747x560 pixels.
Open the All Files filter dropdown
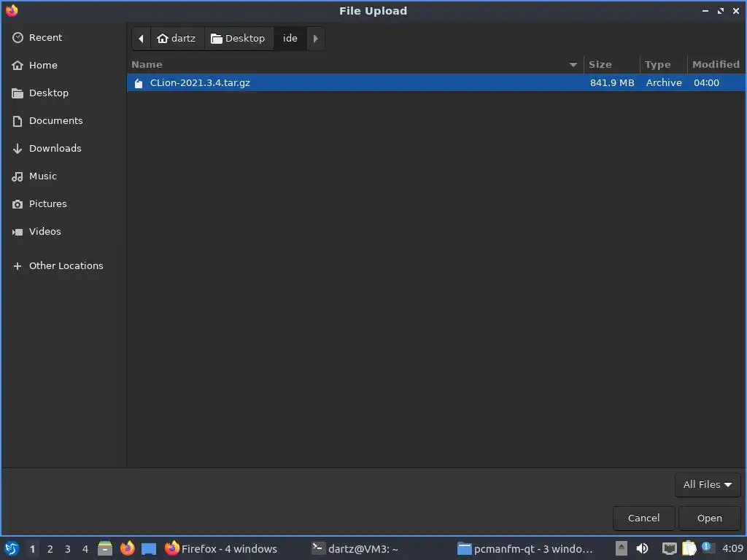708,485
